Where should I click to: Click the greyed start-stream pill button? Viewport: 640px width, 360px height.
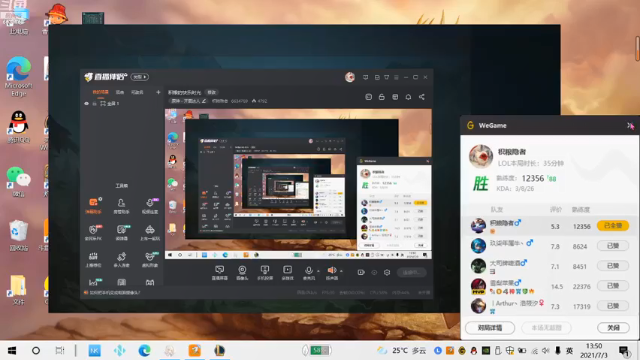pos(412,272)
